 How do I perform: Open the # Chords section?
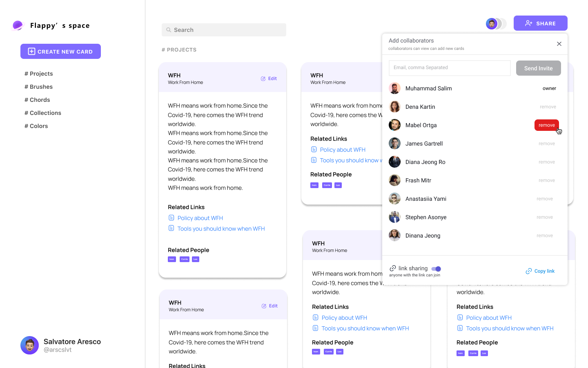tap(37, 100)
